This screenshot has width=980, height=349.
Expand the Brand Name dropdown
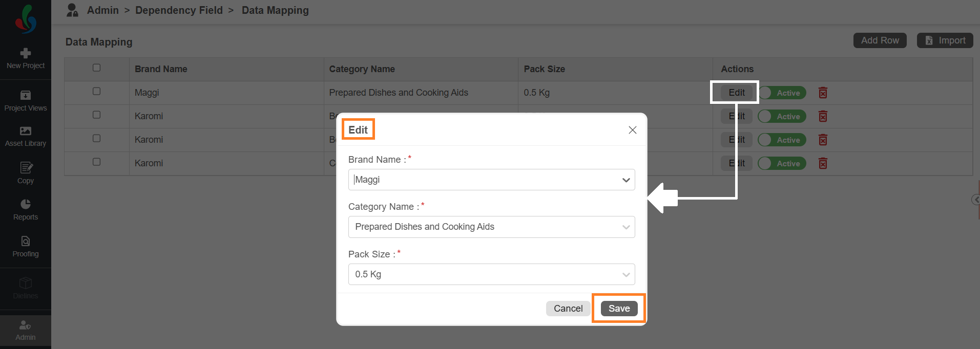coord(492,180)
